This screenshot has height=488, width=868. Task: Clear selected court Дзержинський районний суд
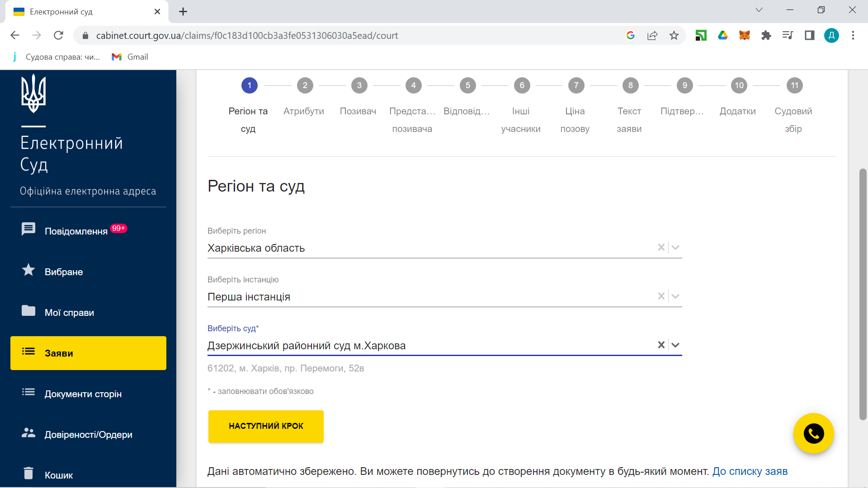tap(661, 345)
